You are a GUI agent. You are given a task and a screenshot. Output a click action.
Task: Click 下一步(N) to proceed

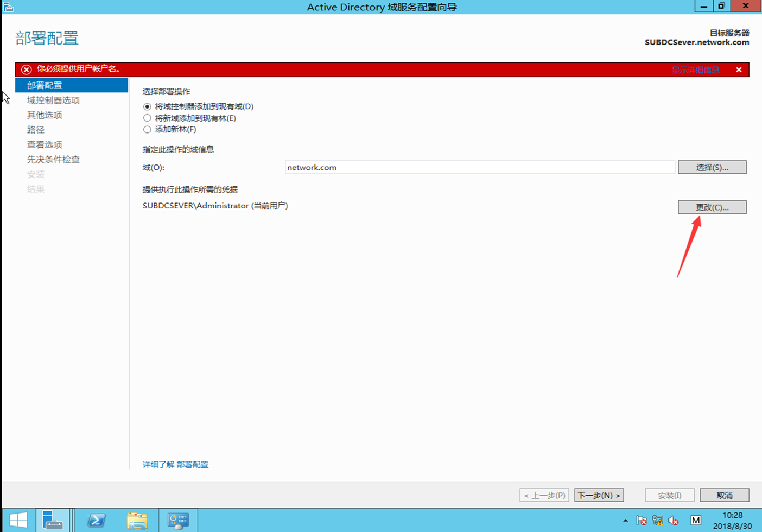[x=599, y=495]
